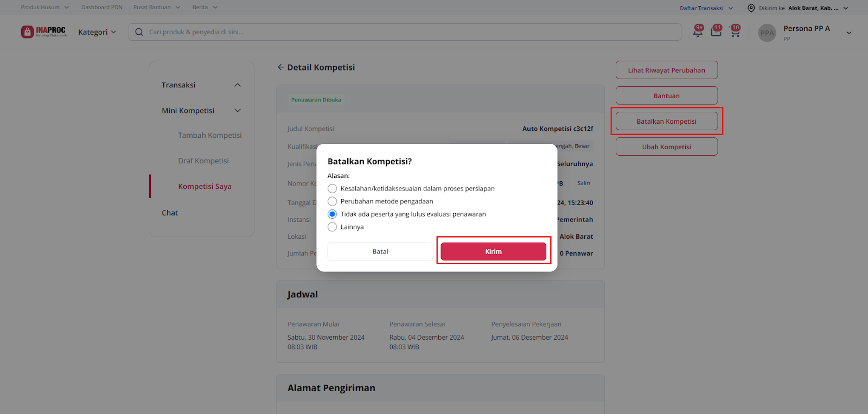
Task: Click the delivery location pin icon
Action: point(751,8)
